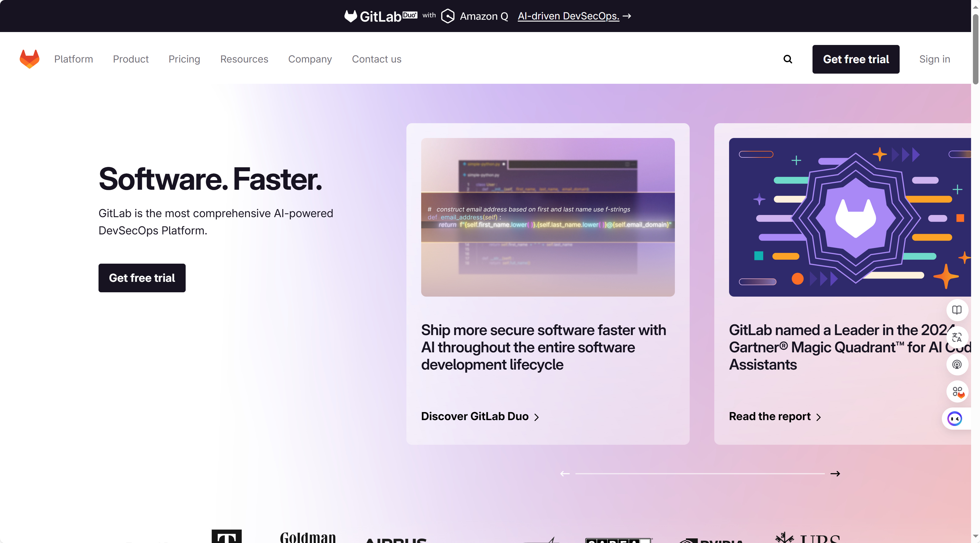The width and height of the screenshot is (980, 543).
Task: Click the translate language floating icon
Action: click(957, 337)
